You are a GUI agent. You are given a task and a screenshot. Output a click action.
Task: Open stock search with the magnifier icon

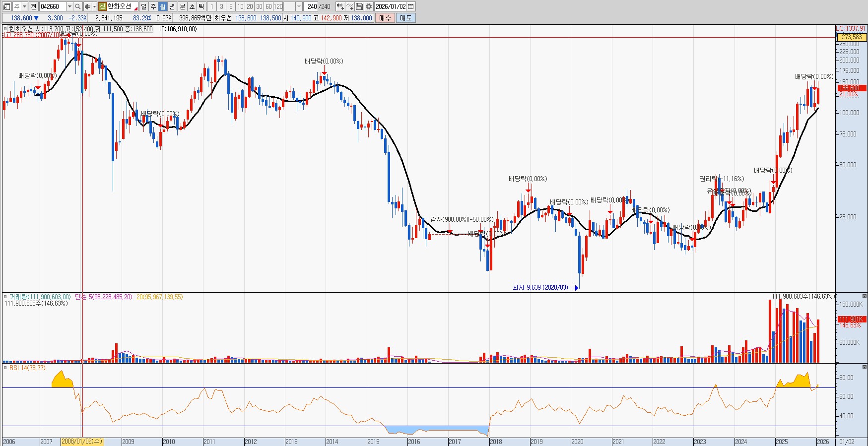point(77,6)
